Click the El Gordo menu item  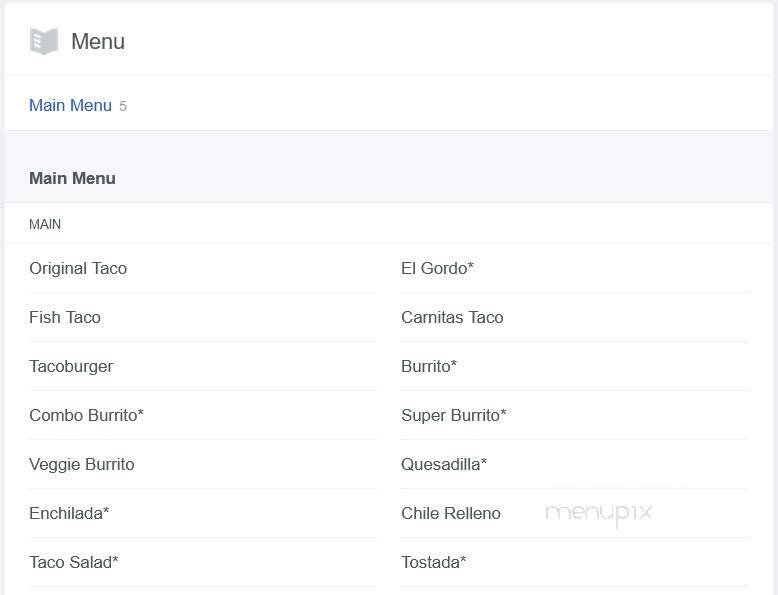[437, 268]
